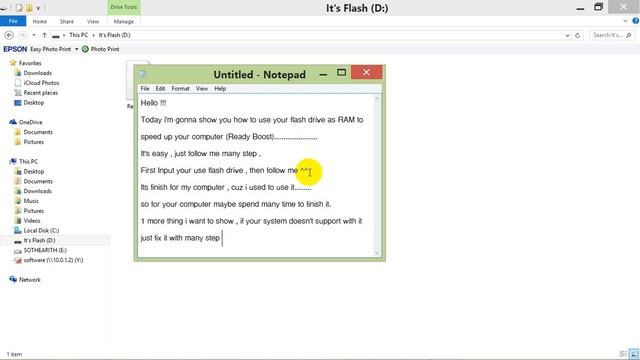Open Notepad View menu
The height and width of the screenshot is (360, 640).
click(x=202, y=89)
